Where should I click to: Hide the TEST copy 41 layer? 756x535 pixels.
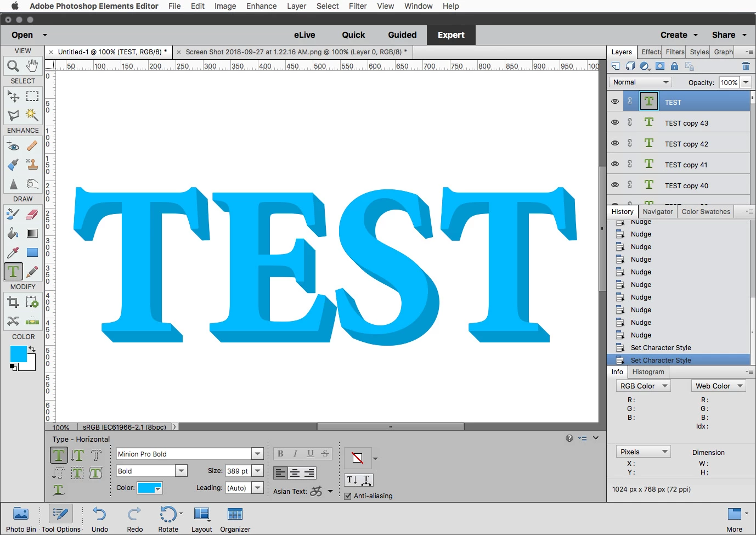coord(615,164)
